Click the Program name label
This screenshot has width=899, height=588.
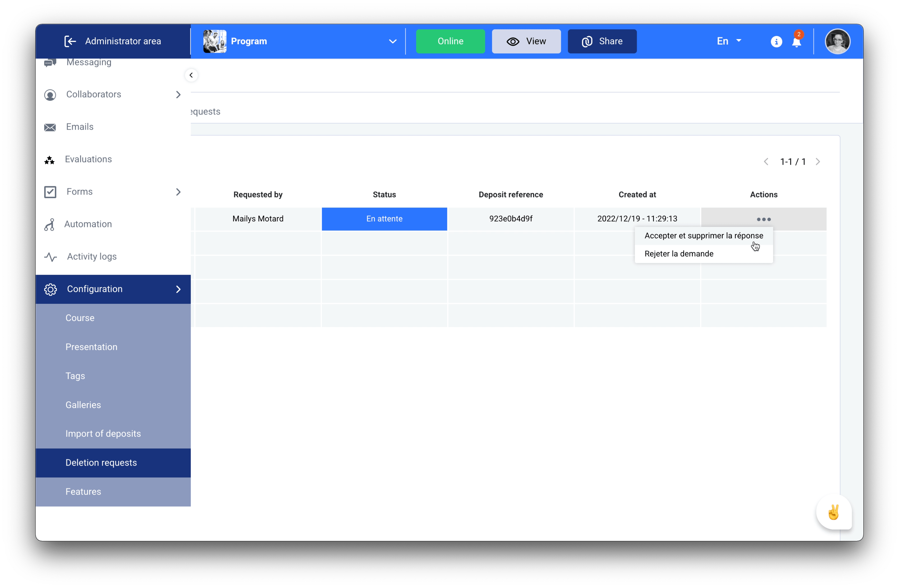click(x=249, y=41)
